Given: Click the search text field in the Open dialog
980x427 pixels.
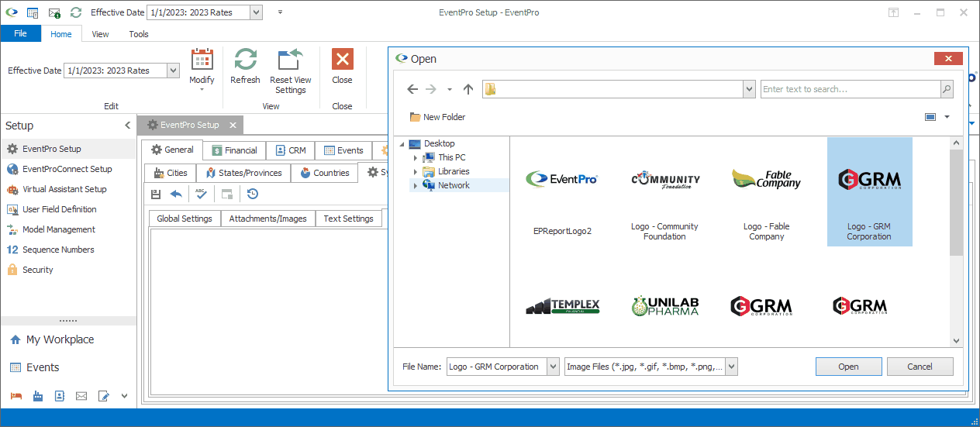Looking at the screenshot, I should tap(850, 89).
